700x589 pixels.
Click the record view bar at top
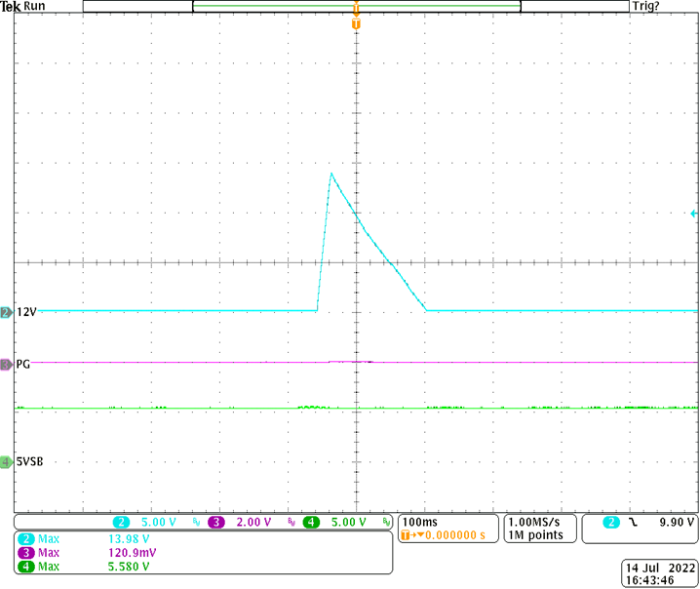coord(356,7)
